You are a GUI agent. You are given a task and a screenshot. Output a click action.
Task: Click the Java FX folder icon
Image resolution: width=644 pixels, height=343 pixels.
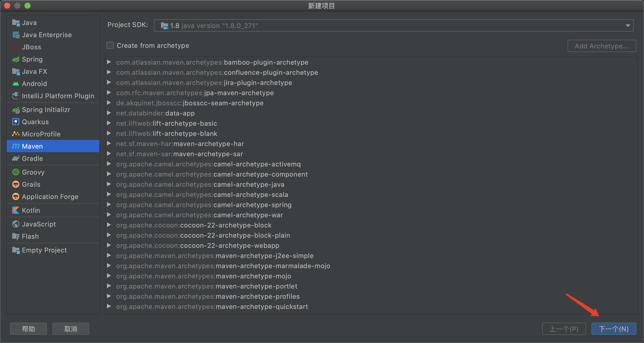click(x=16, y=72)
